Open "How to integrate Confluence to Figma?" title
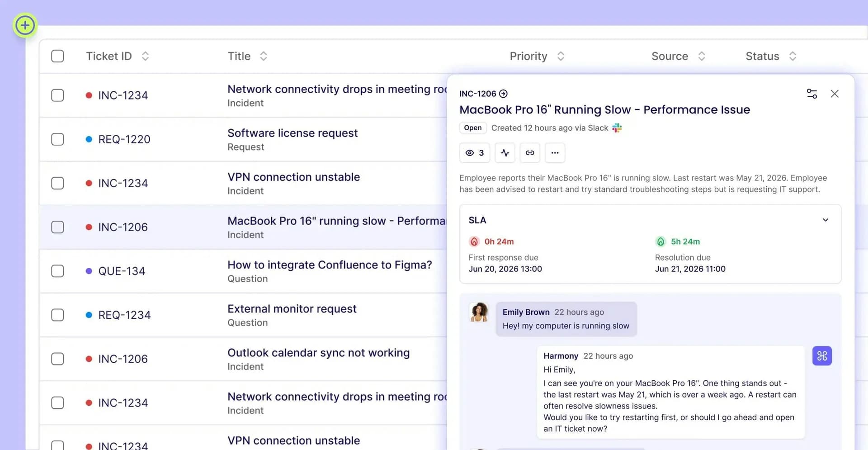 pyautogui.click(x=330, y=265)
